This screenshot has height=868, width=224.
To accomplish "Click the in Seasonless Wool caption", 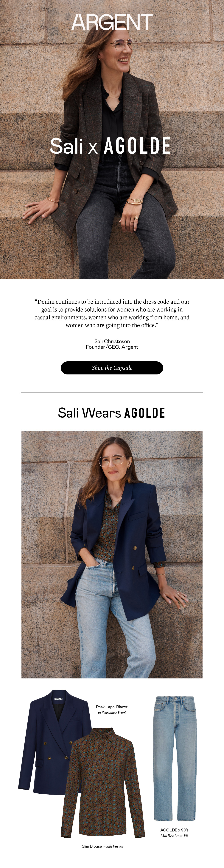I will coord(112,712).
